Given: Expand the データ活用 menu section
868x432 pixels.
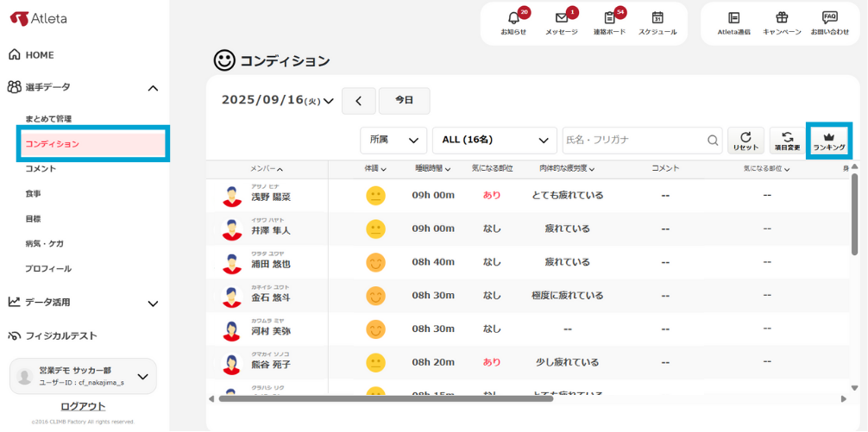Looking at the screenshot, I should click(153, 303).
